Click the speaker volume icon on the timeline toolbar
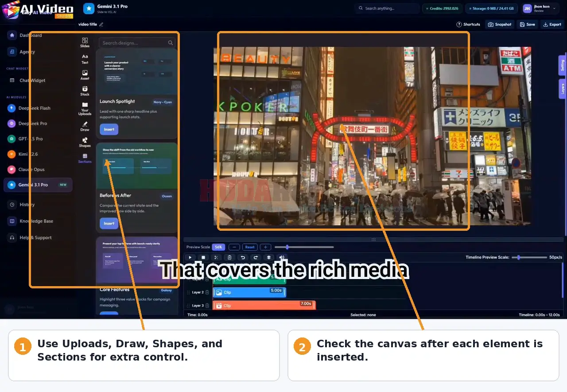 282,257
